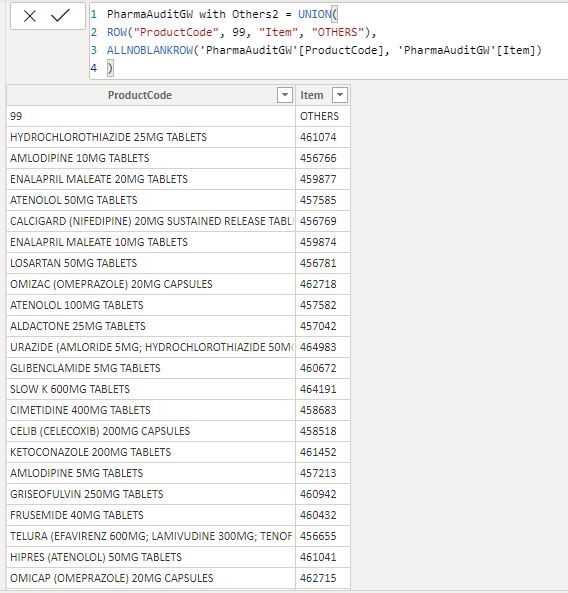
Task: Select TELURA (EFAVIRENZ 600MG) cell
Action: coord(151,536)
